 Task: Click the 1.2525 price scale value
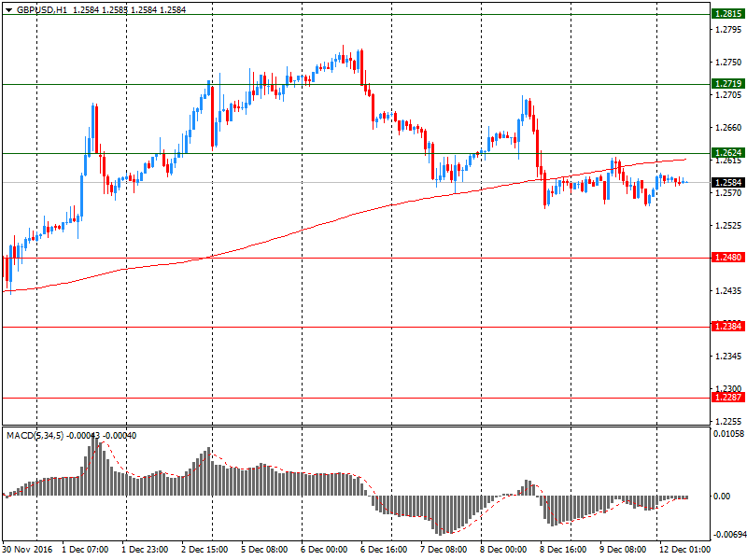[728, 226]
